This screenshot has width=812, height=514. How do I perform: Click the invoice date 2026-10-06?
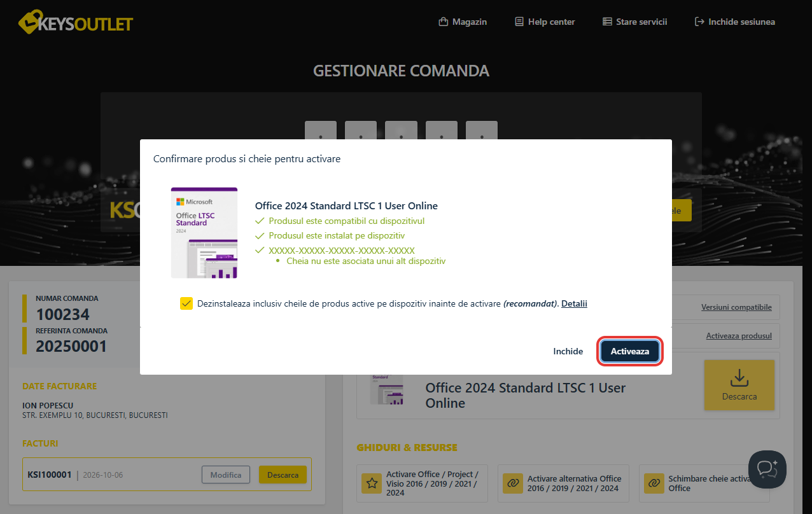104,475
